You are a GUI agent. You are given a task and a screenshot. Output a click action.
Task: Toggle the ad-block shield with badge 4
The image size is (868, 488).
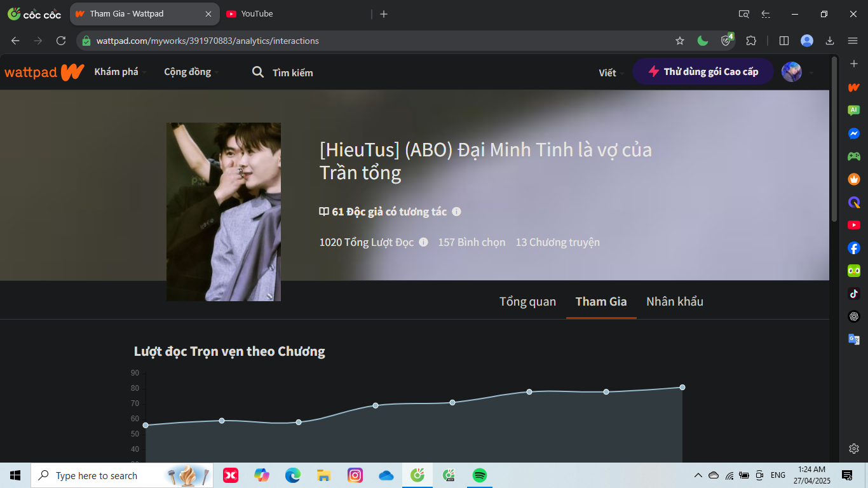(x=726, y=41)
